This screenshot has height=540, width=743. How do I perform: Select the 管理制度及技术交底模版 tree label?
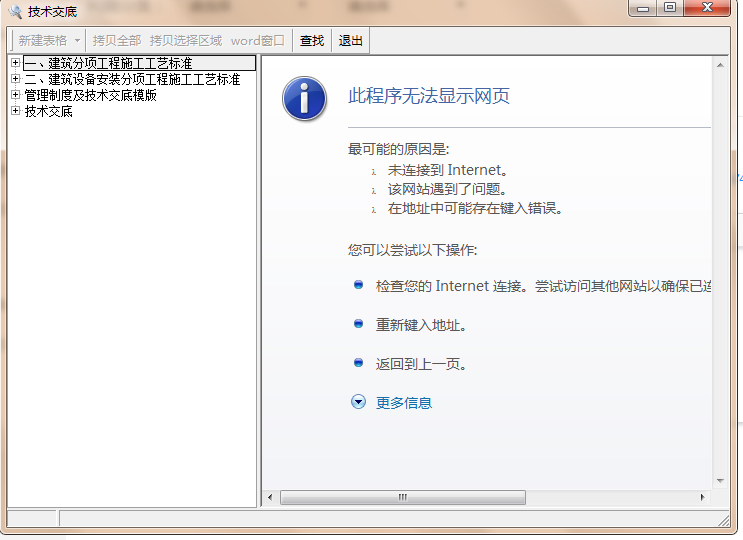91,95
